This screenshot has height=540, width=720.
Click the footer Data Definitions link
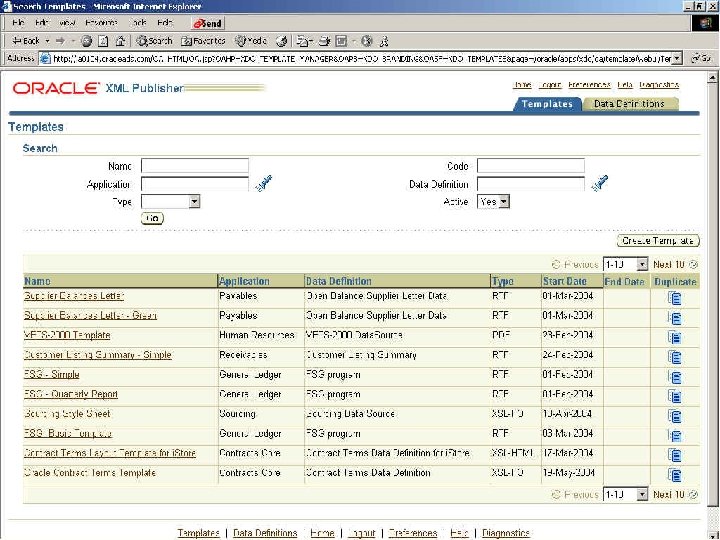pyautogui.click(x=265, y=533)
